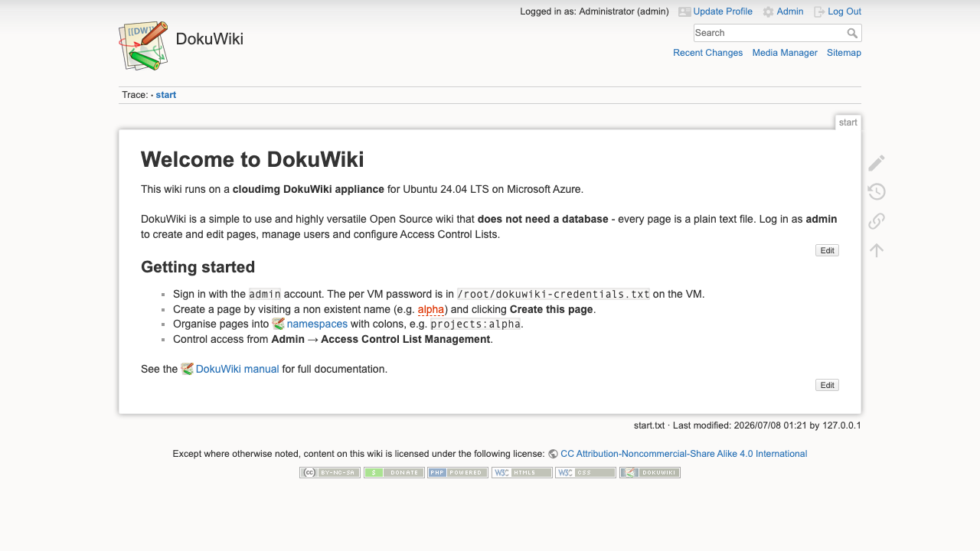Open the Sitemap

click(x=844, y=53)
